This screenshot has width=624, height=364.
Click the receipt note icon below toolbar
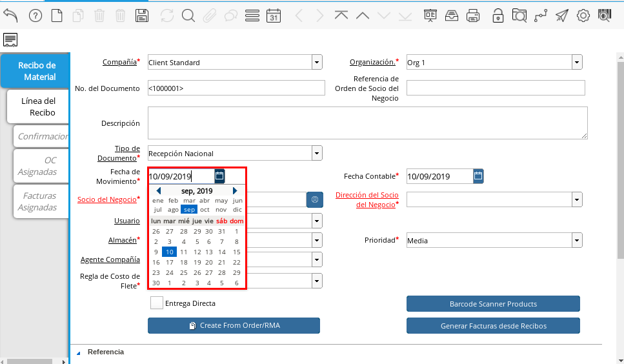click(10, 40)
